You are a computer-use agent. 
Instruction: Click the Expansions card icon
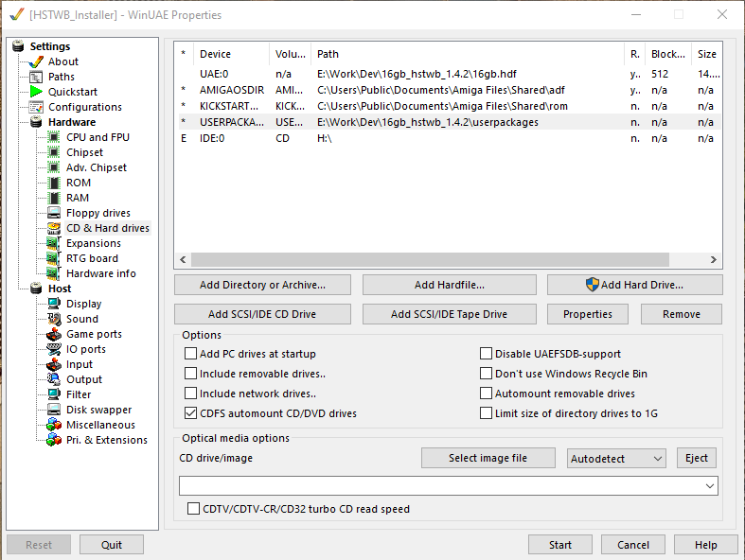(x=54, y=243)
